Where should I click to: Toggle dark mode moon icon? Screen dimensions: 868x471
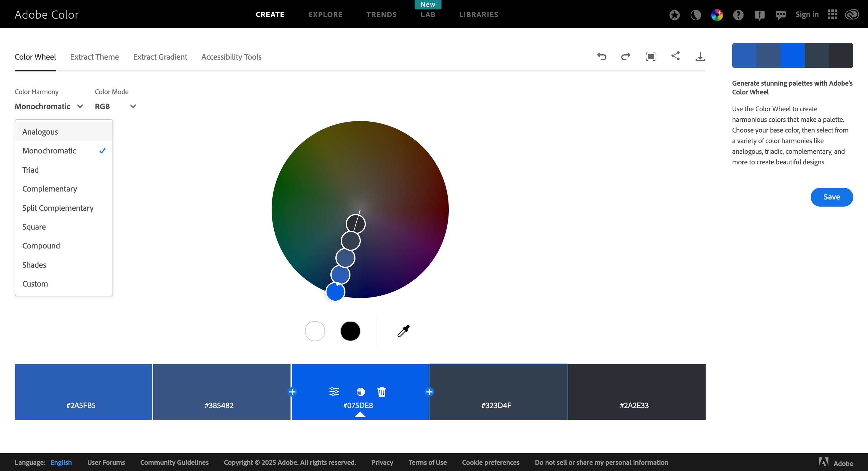tap(696, 15)
